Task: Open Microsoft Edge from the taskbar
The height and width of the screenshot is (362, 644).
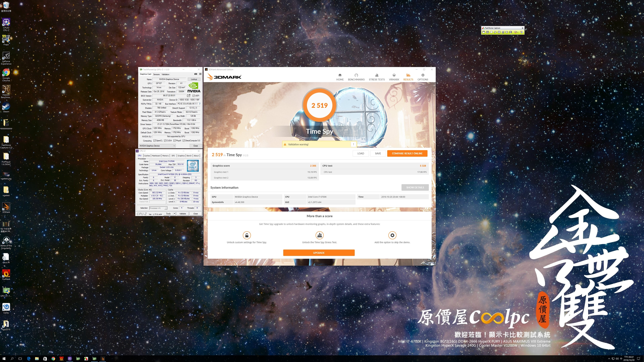Action: [29, 358]
